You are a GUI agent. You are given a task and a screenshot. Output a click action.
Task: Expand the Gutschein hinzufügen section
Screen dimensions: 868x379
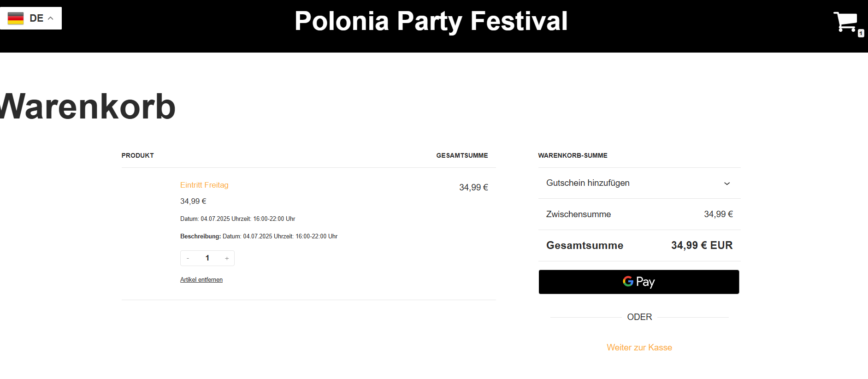tap(588, 183)
